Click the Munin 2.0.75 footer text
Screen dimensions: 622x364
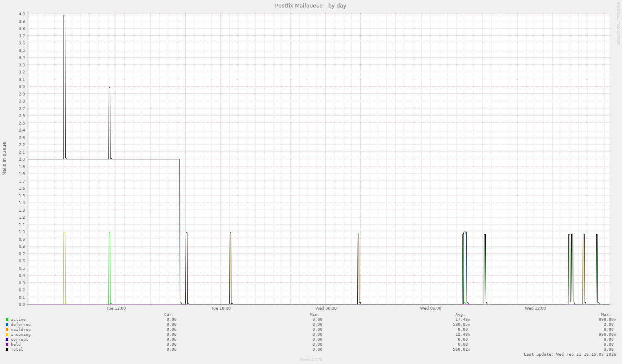(310, 360)
